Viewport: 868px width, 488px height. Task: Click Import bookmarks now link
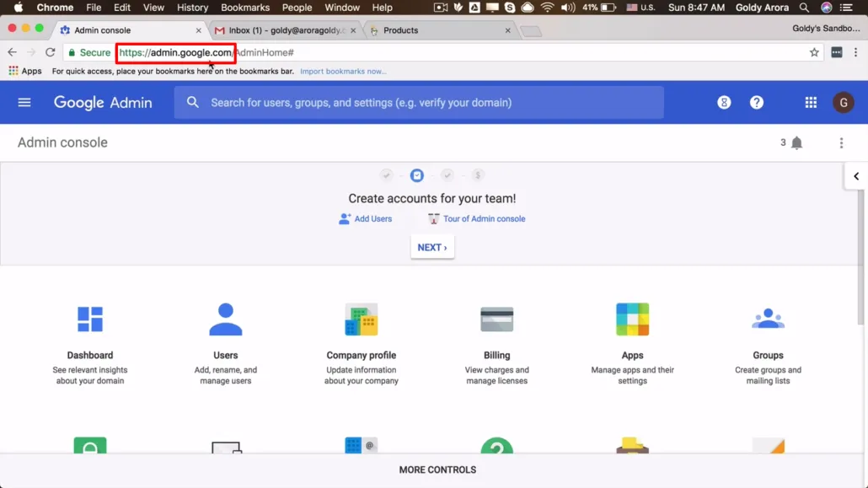click(x=343, y=71)
